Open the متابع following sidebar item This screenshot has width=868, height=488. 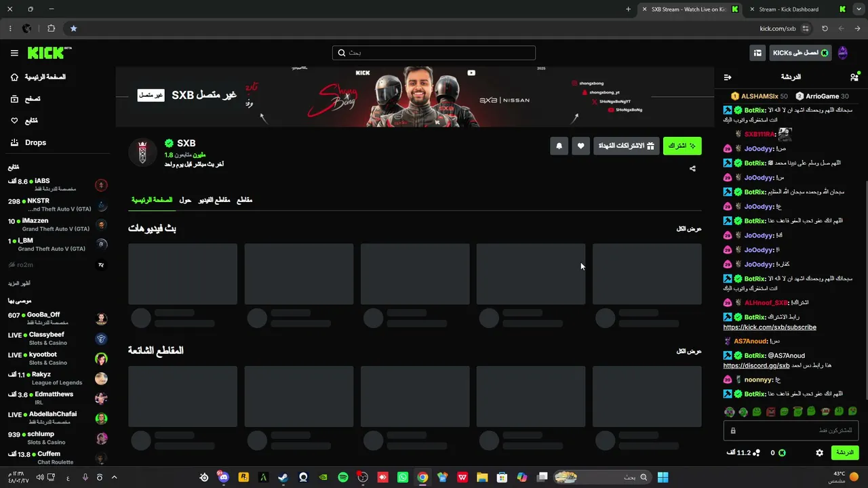tap(24, 121)
